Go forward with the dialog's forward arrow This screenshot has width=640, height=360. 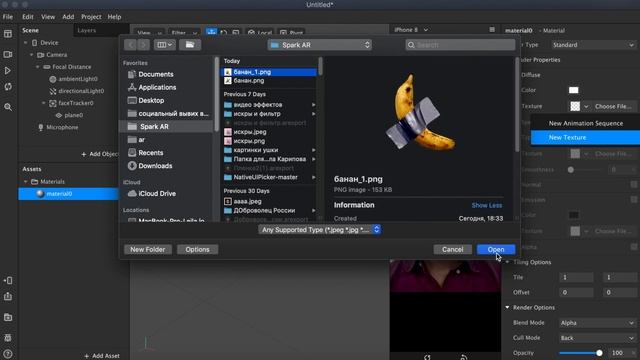tap(143, 45)
